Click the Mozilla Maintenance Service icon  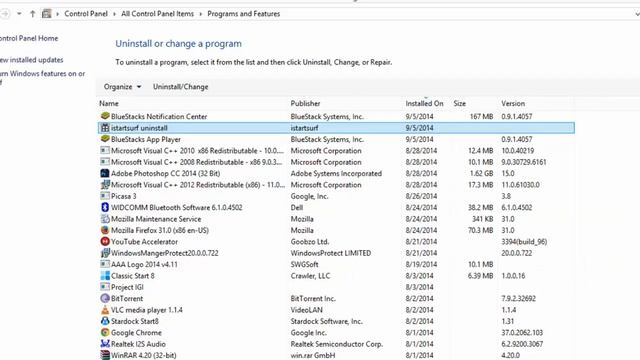(x=105, y=219)
